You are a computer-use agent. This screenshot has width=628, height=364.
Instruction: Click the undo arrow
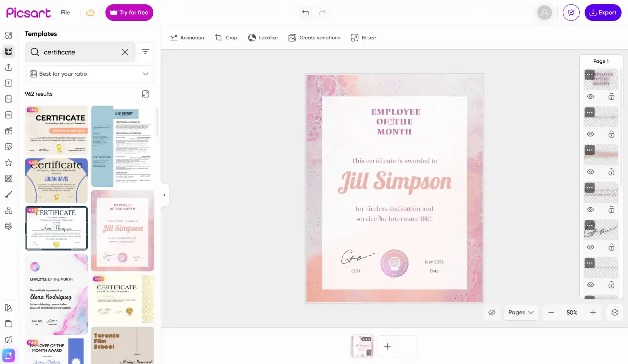(305, 13)
